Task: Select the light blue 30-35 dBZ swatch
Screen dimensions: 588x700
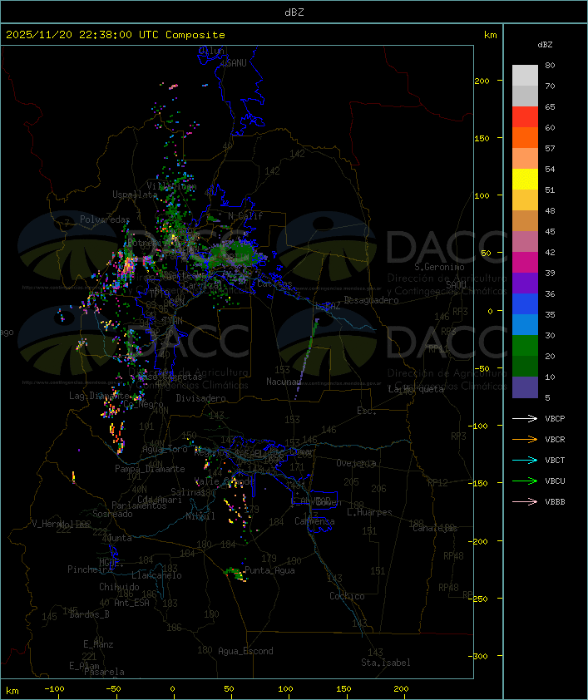Action: (525, 325)
